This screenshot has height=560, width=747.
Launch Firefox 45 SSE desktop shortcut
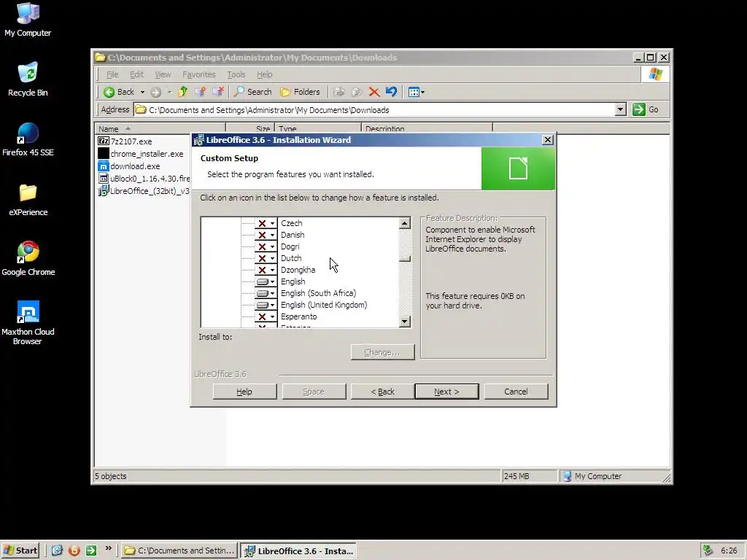click(x=28, y=139)
